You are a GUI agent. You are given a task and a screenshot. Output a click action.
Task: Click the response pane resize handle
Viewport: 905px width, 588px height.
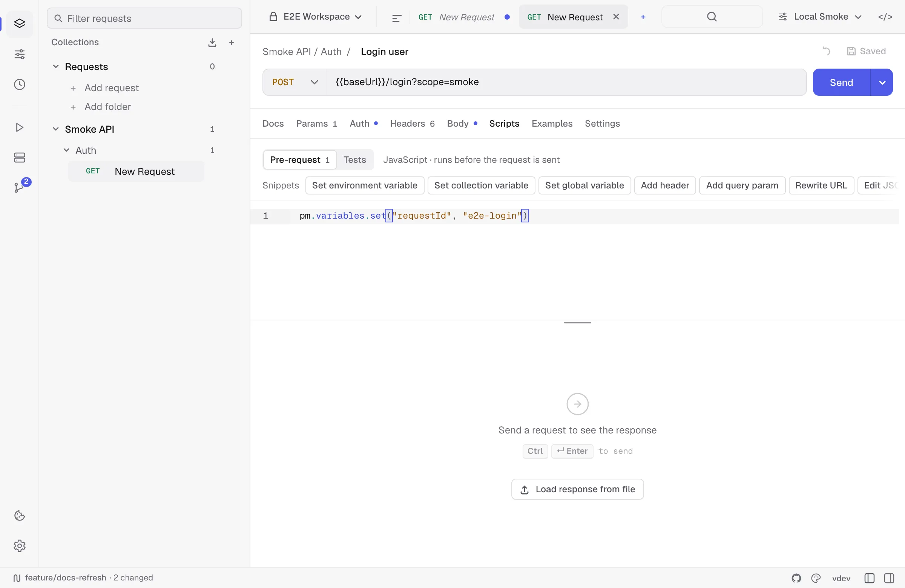click(577, 323)
